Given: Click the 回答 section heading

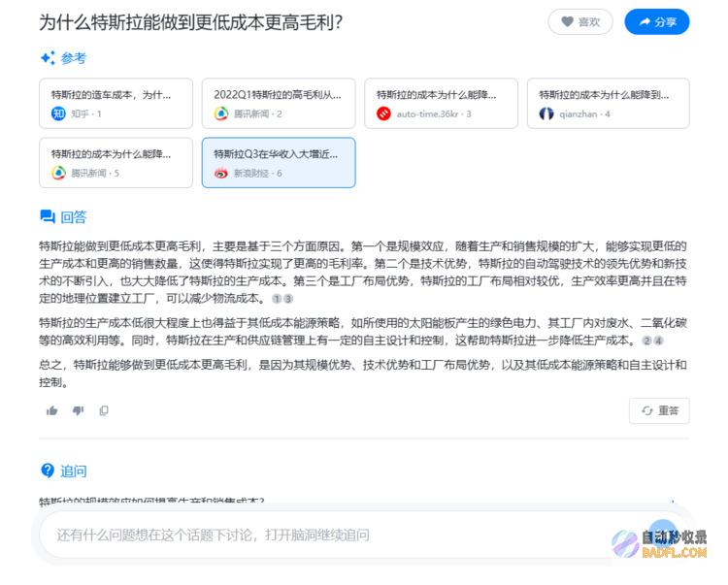Looking at the screenshot, I should pyautogui.click(x=74, y=216).
